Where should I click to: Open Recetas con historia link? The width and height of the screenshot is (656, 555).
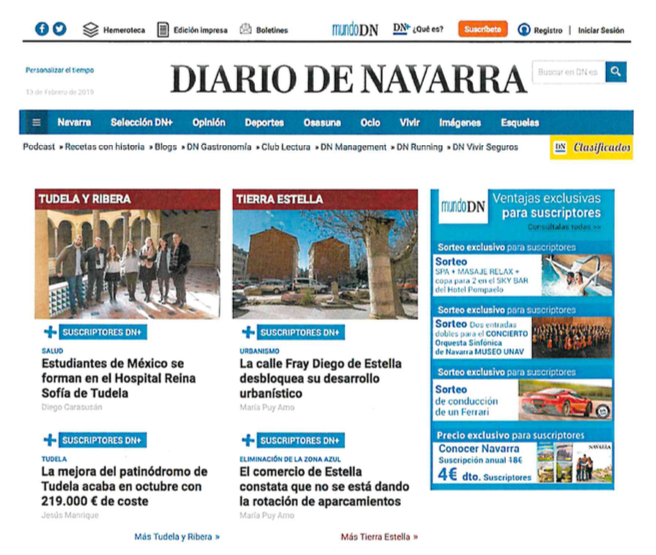(105, 147)
